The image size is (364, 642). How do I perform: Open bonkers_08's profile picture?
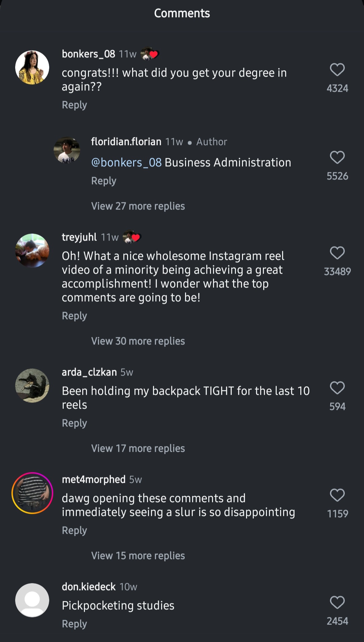(32, 67)
